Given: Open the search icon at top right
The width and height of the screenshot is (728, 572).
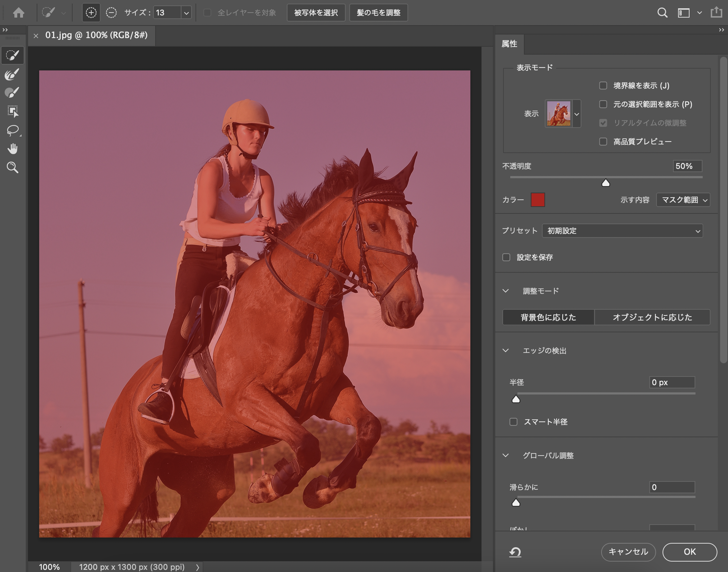Looking at the screenshot, I should coord(662,13).
